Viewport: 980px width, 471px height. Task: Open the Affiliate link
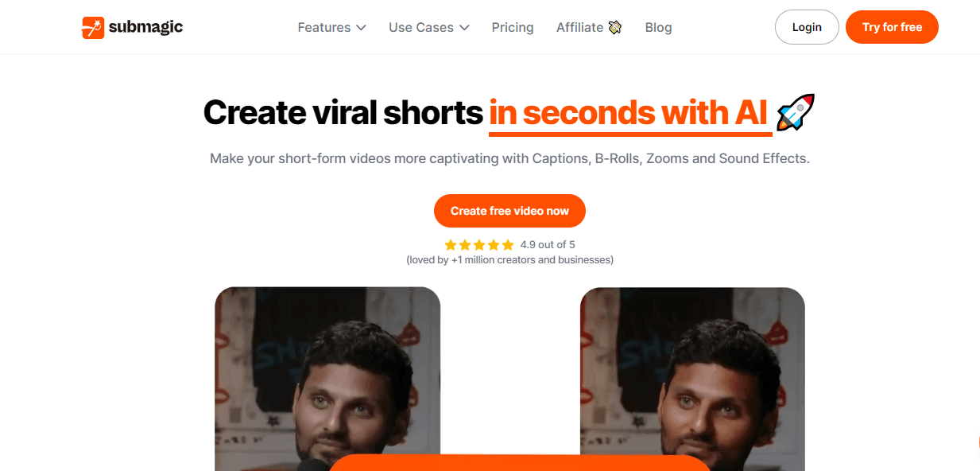(589, 27)
